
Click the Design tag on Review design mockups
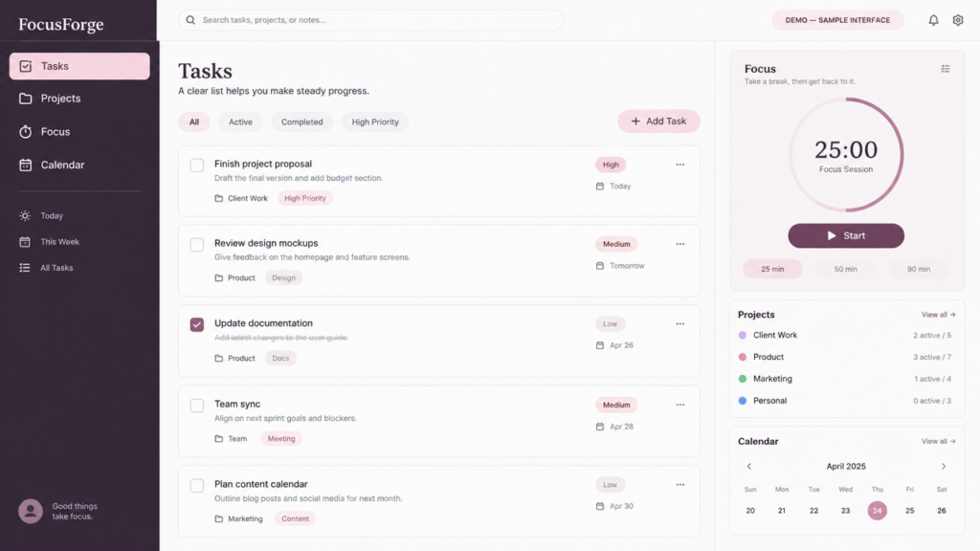(283, 278)
